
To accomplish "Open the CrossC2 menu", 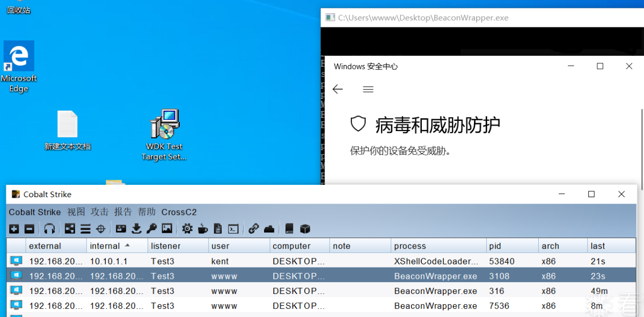I will point(179,212).
